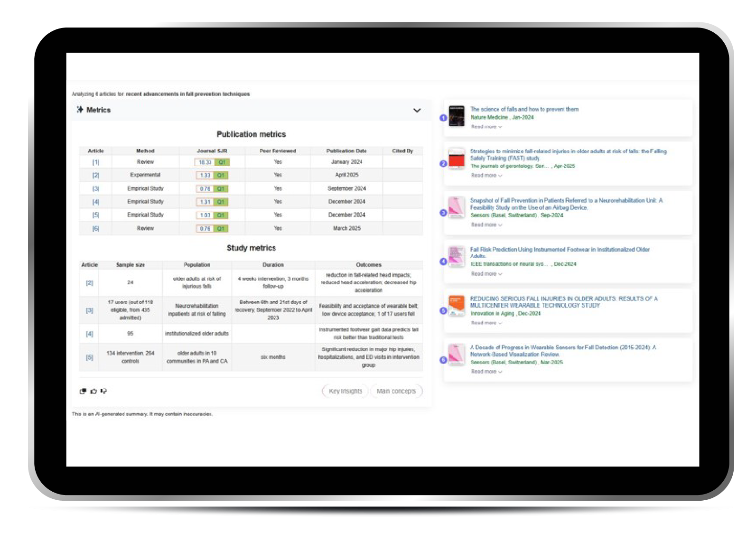Viewport: 756px width, 533px height.
Task: Click the numbered badge 4 beside Fall Risk Prediction
Action: 443,262
